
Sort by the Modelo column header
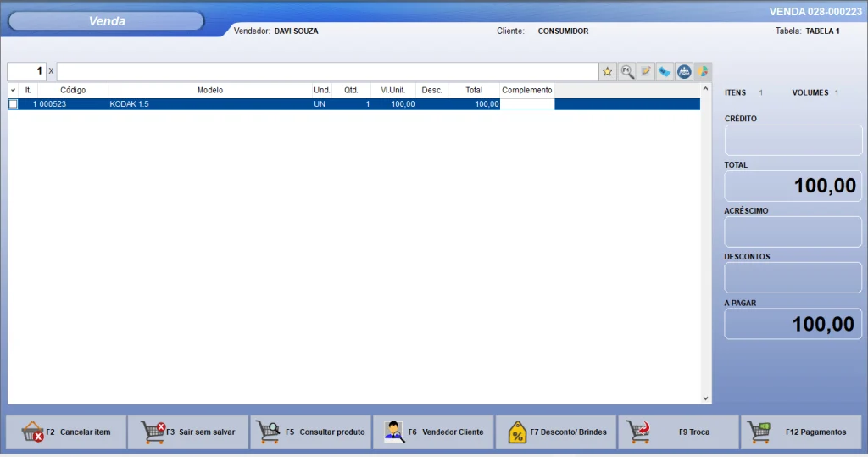point(210,90)
